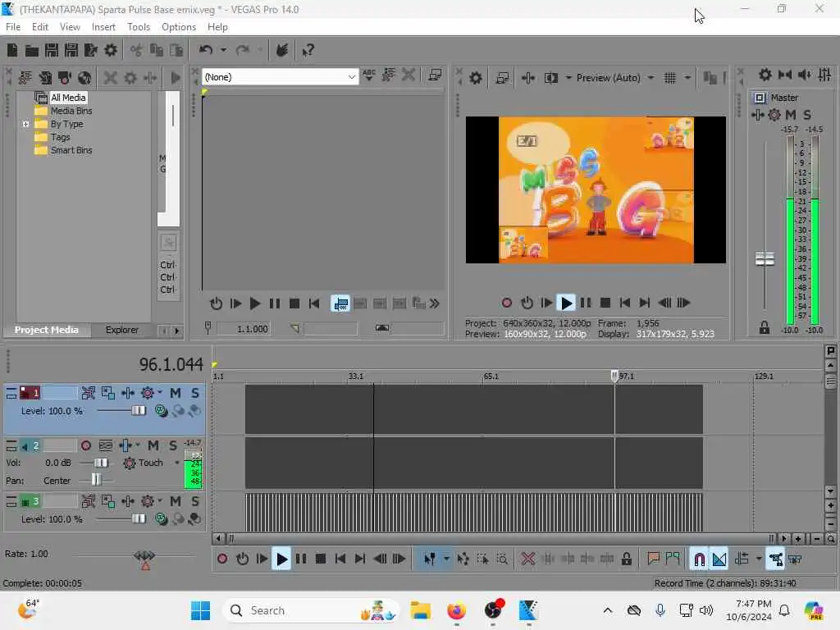The height and width of the screenshot is (630, 840).
Task: Adjust the Master volume fader
Action: 765,258
